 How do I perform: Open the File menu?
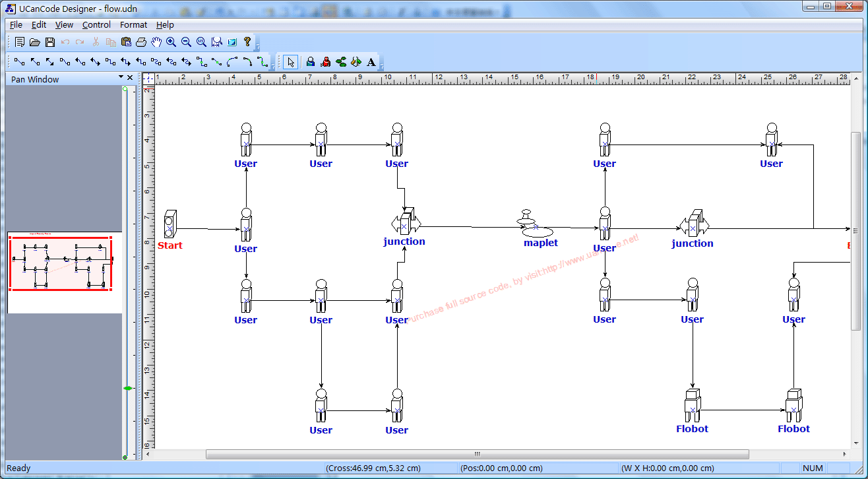pyautogui.click(x=16, y=24)
